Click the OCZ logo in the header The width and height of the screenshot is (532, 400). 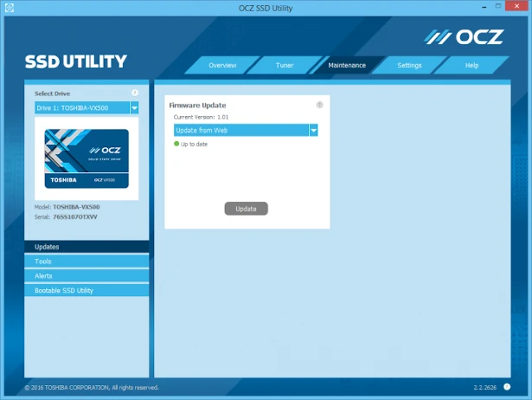464,37
